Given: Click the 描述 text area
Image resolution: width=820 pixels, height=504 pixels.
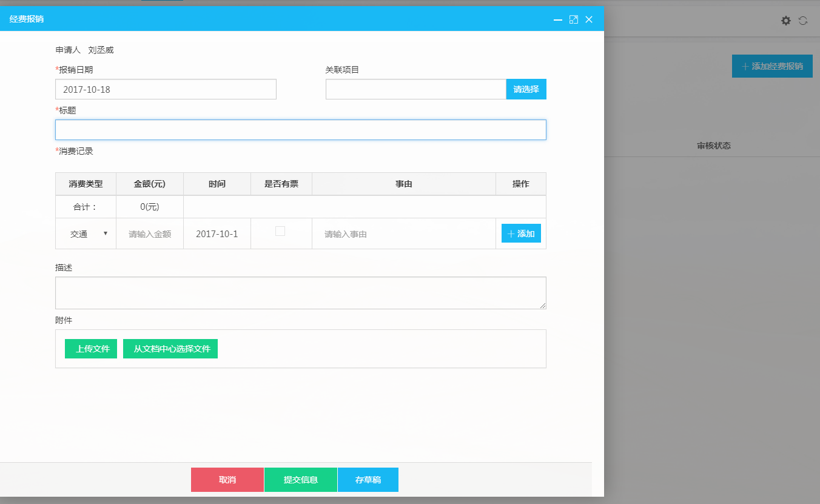Looking at the screenshot, I should [300, 293].
